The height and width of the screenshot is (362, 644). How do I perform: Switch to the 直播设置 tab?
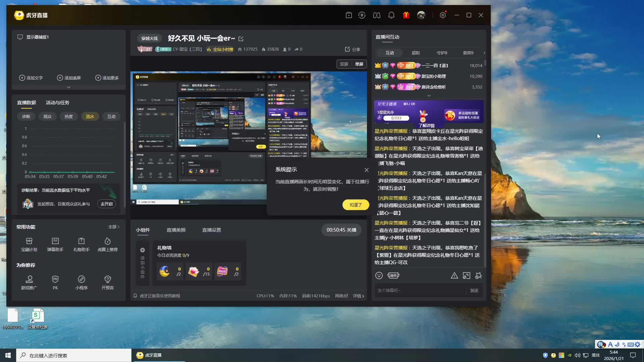[211, 230]
